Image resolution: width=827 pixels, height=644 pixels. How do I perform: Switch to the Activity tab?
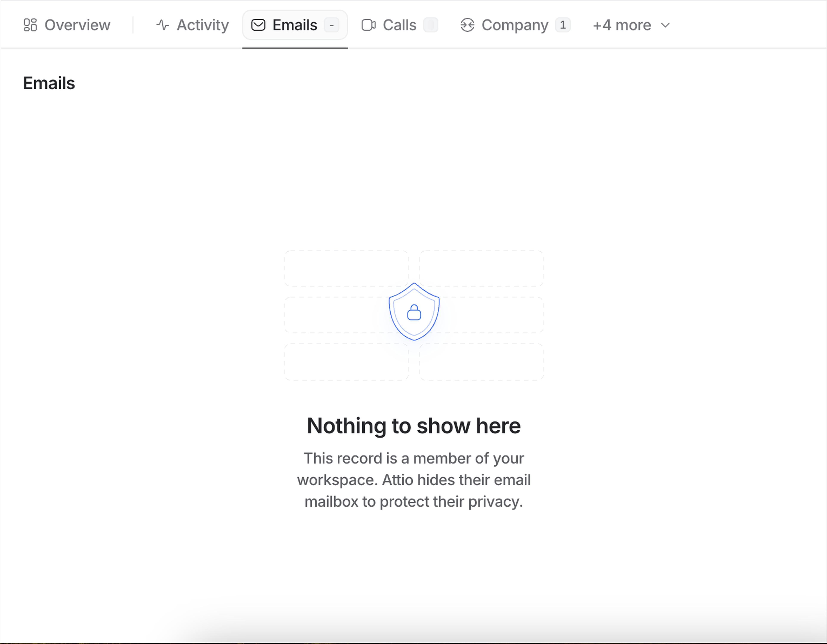203,25
